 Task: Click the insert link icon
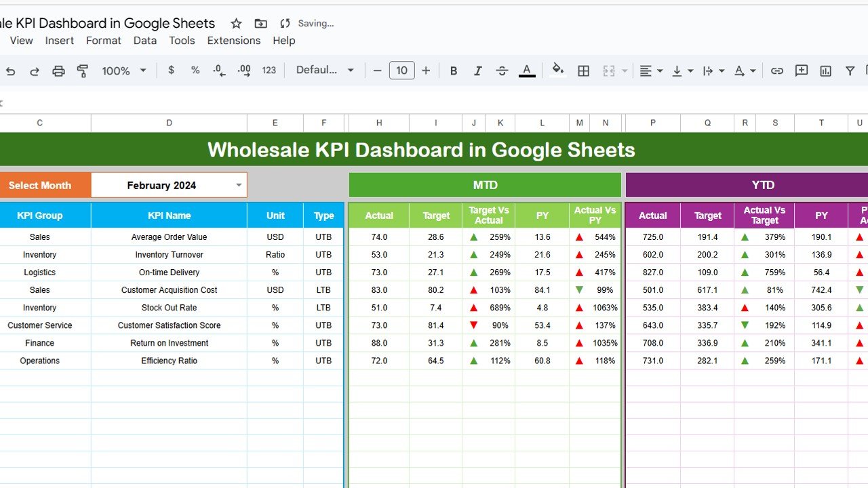(777, 70)
